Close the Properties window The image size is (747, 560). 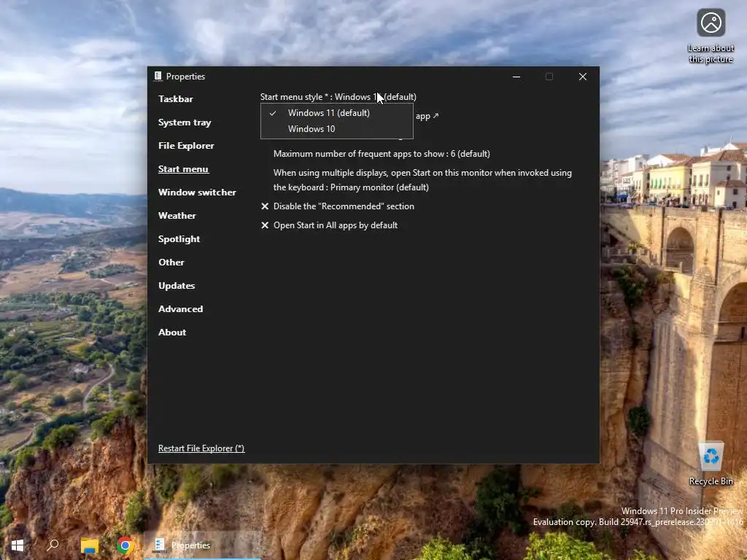pos(583,76)
